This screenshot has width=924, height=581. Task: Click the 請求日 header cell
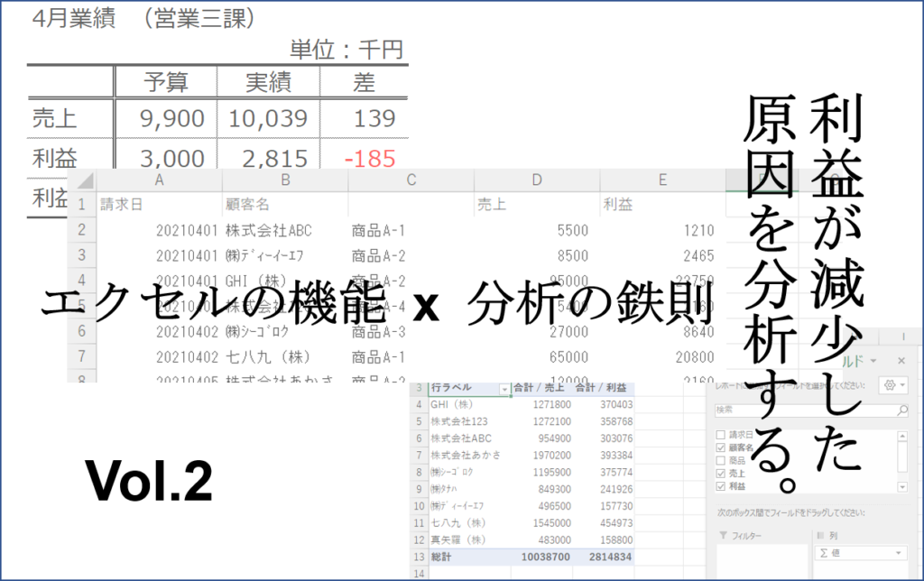159,205
